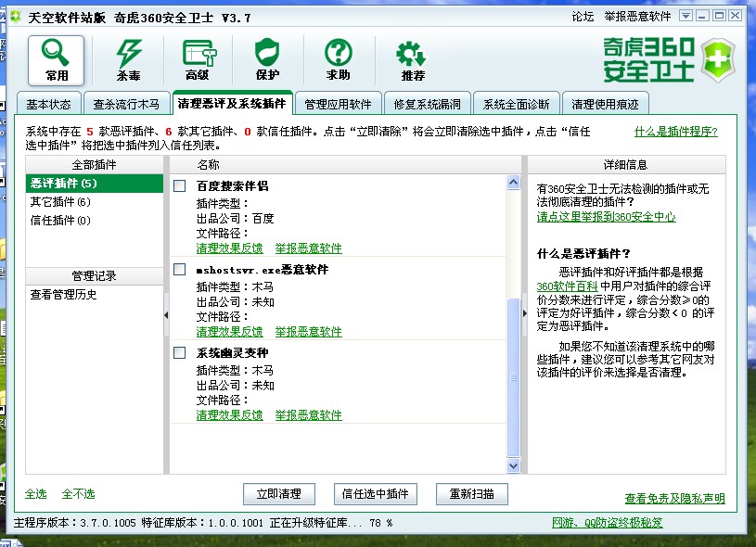This screenshot has height=547, width=756.
Task: Select 其它插件 (6) category
Action: point(95,201)
